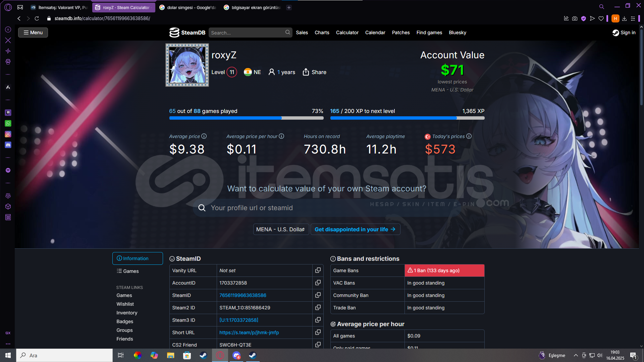Open the Inventory Steam link
The width and height of the screenshot is (644, 362).
(x=127, y=313)
